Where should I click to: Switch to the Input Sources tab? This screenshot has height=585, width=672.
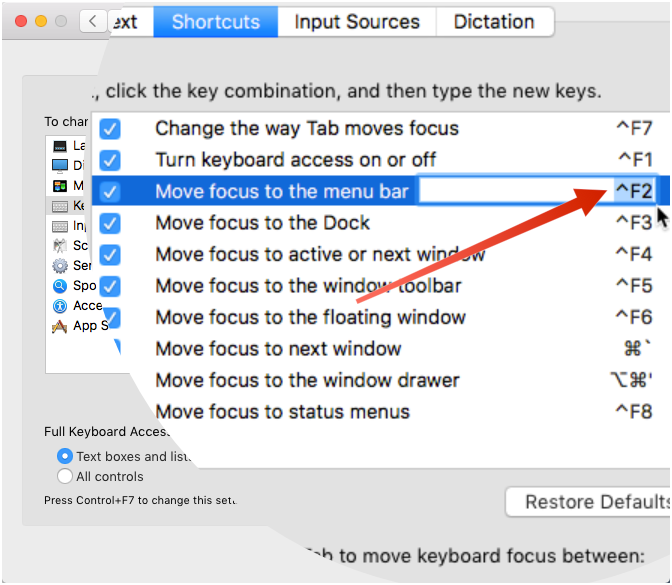tap(357, 22)
